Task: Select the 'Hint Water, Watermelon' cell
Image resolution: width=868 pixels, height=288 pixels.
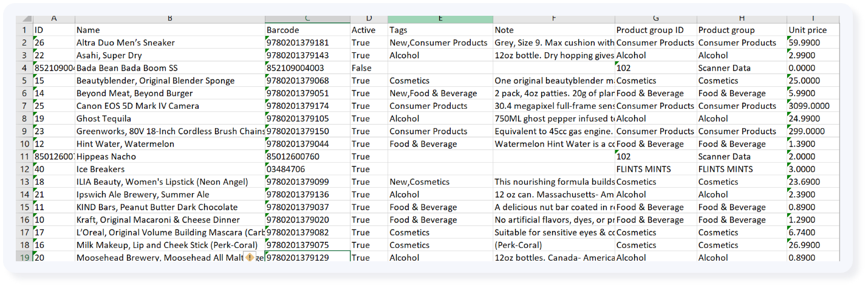Action: (x=170, y=144)
